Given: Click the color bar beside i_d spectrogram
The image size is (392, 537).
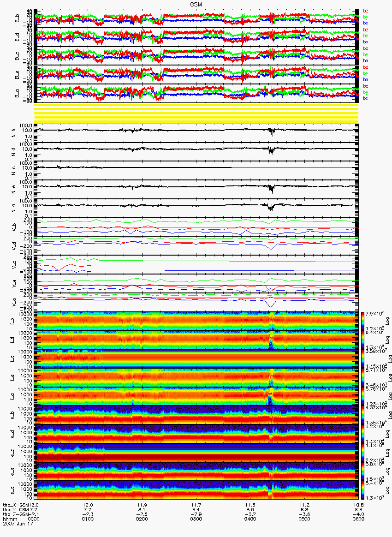Looking at the screenshot, I should click(363, 340).
